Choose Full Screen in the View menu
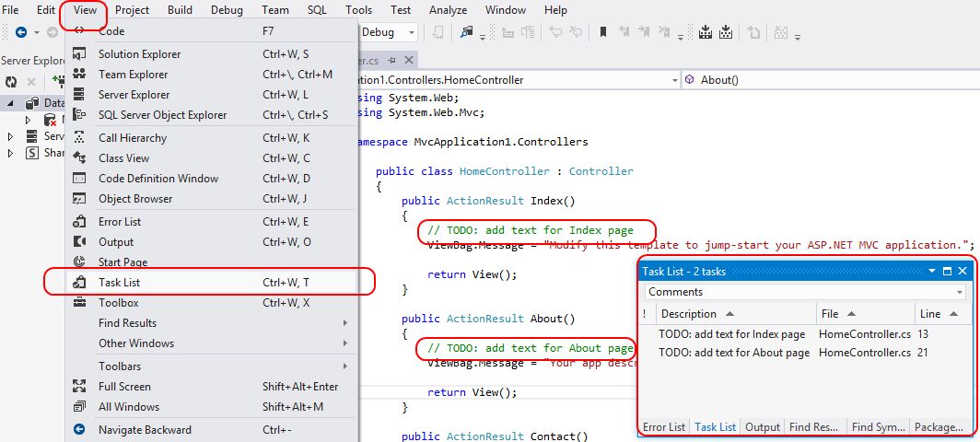980x442 pixels. point(212,387)
